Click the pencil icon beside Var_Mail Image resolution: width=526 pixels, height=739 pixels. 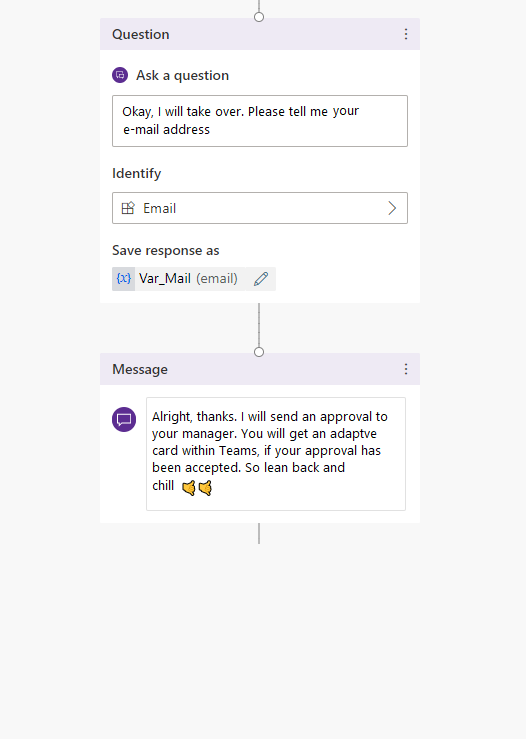click(261, 279)
